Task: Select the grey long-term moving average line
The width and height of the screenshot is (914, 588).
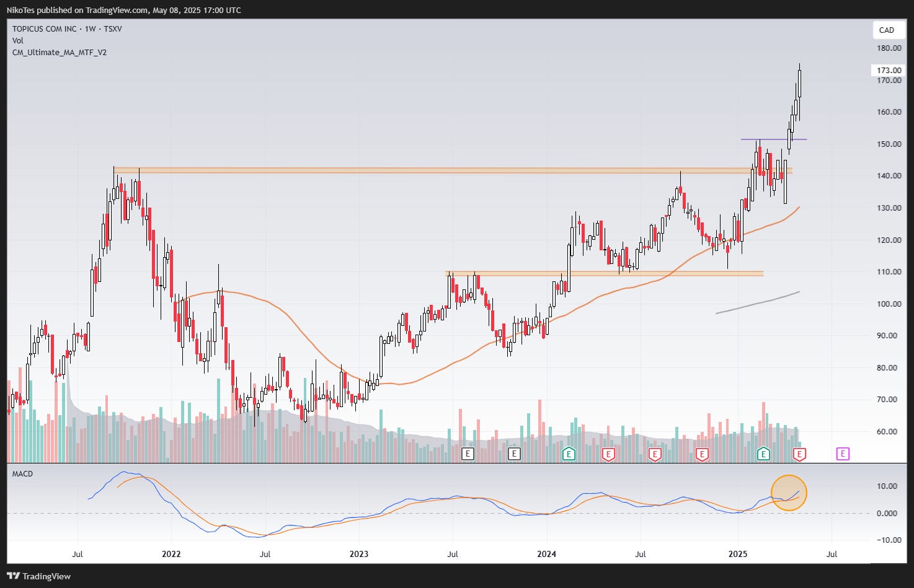Action: point(758,302)
